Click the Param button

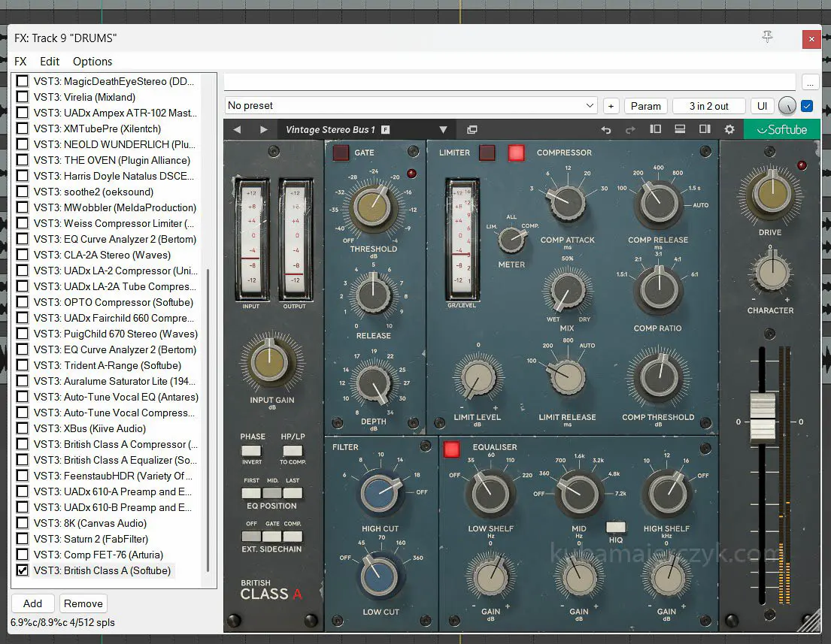pos(645,106)
